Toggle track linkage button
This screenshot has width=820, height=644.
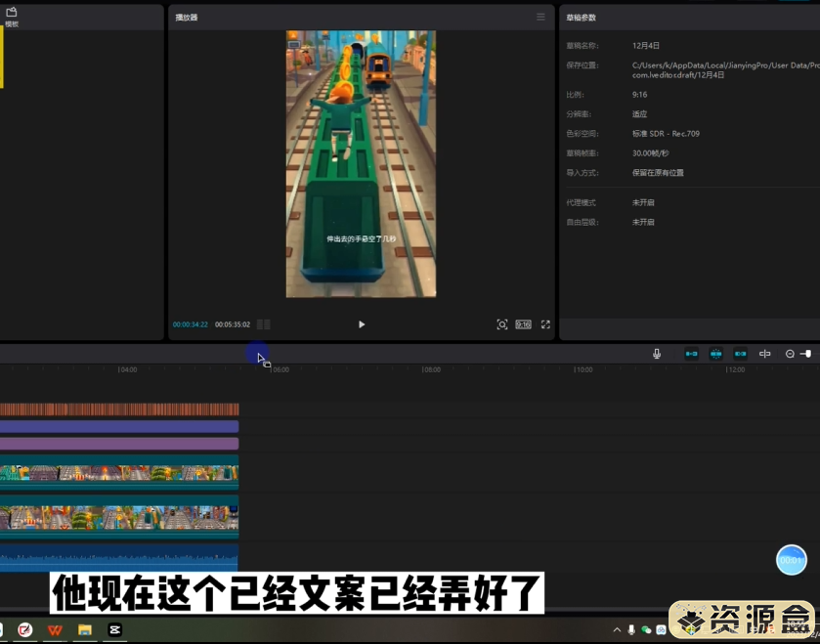[741, 354]
